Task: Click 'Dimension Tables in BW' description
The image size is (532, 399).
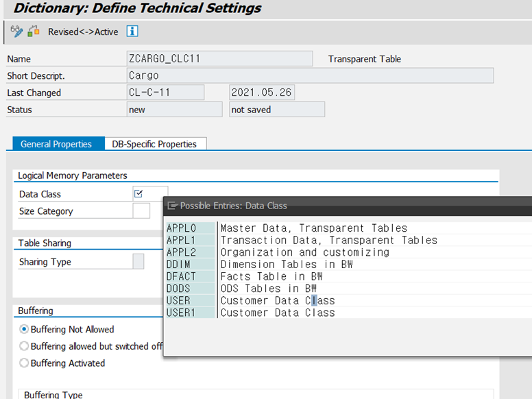Action: (x=287, y=265)
